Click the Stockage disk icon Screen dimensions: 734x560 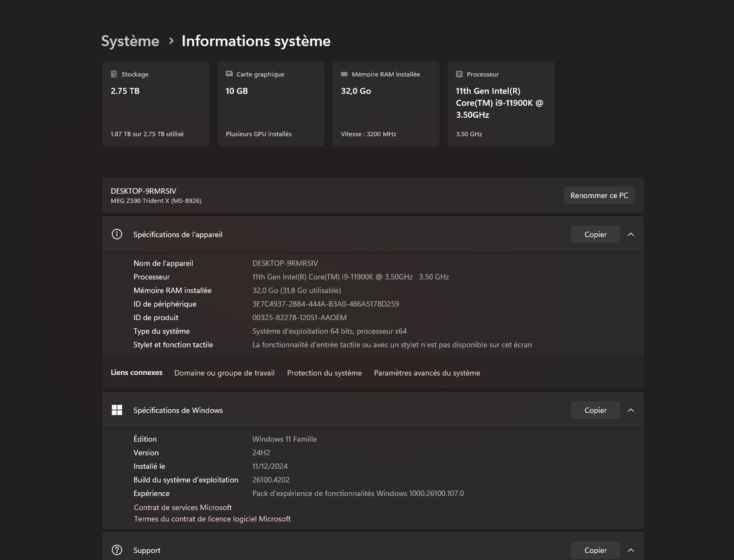[114, 74]
